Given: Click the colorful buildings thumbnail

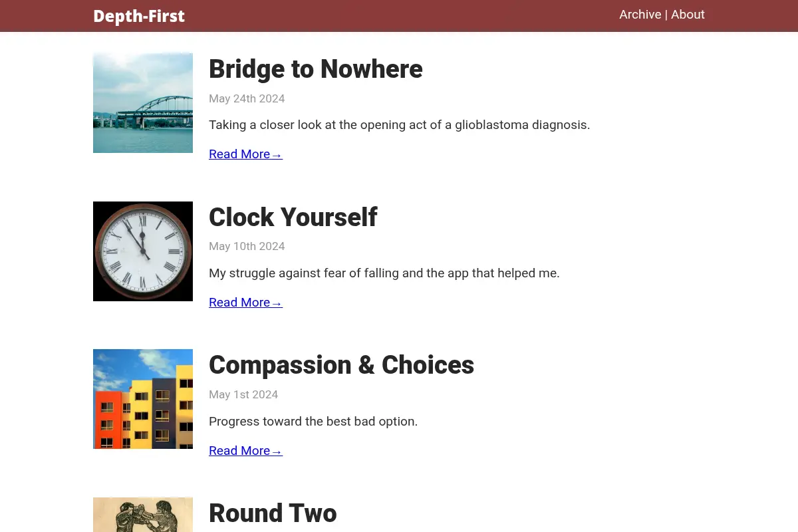Looking at the screenshot, I should [x=143, y=399].
